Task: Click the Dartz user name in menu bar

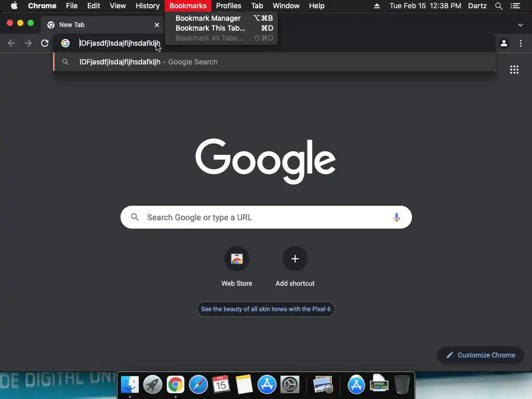Action: (x=477, y=6)
